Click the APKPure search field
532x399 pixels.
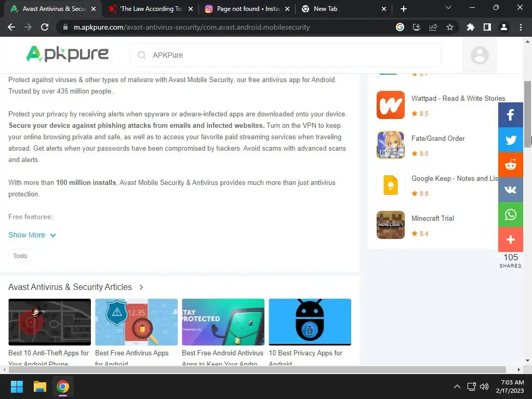pos(285,55)
